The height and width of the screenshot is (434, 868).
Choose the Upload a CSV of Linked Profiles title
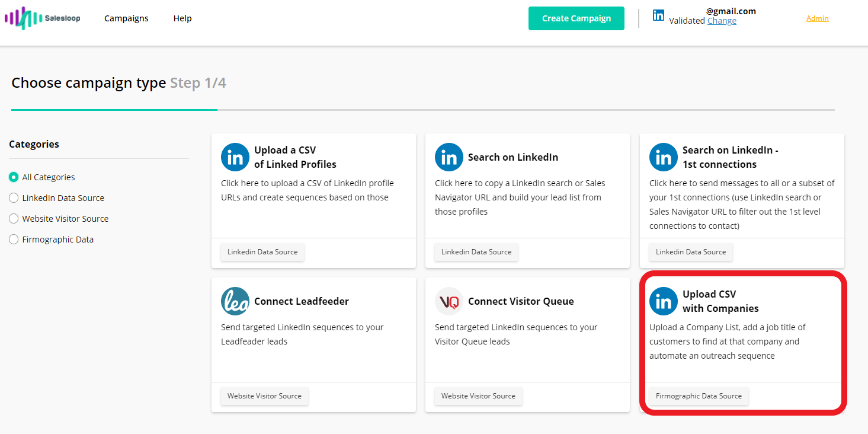click(x=296, y=157)
